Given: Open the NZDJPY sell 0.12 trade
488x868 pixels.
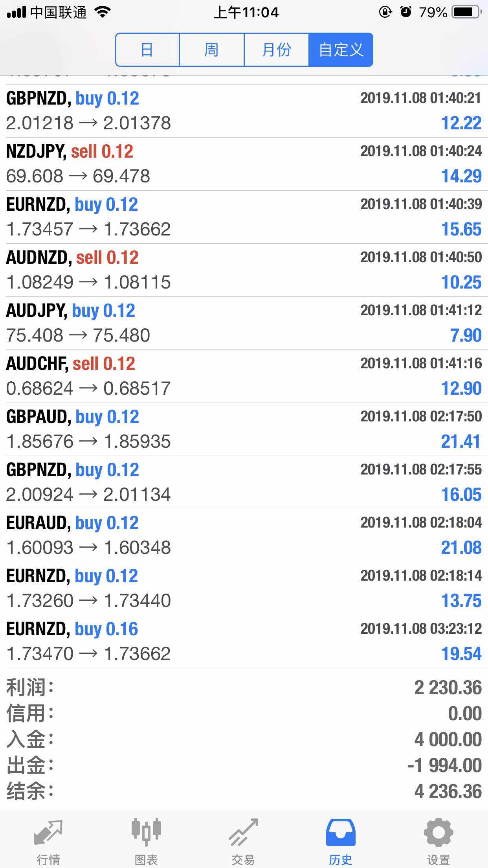Looking at the screenshot, I should [x=244, y=164].
